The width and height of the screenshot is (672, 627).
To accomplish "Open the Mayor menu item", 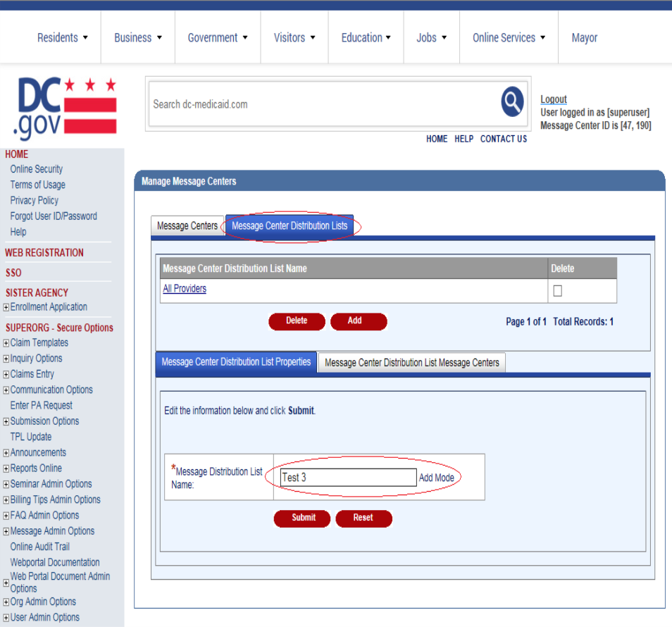I will (x=585, y=38).
